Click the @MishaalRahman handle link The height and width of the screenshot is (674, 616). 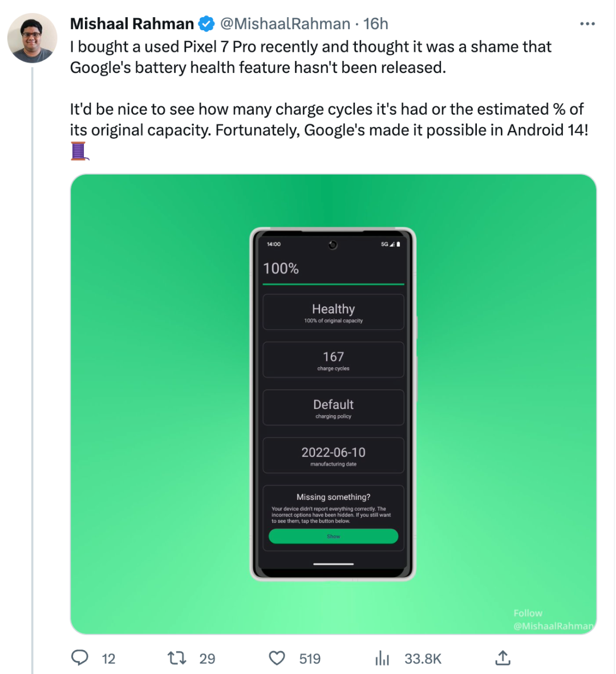(x=285, y=24)
